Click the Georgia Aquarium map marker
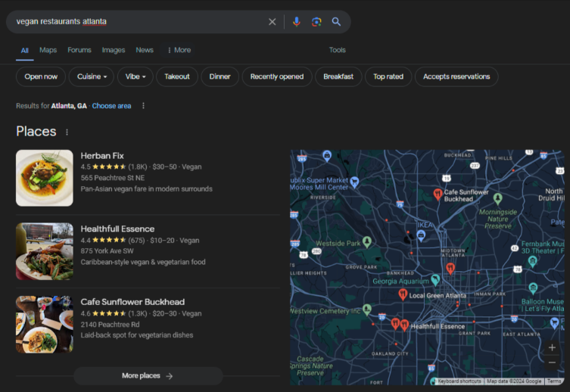Screen dimensions: 570x392 tap(435, 279)
